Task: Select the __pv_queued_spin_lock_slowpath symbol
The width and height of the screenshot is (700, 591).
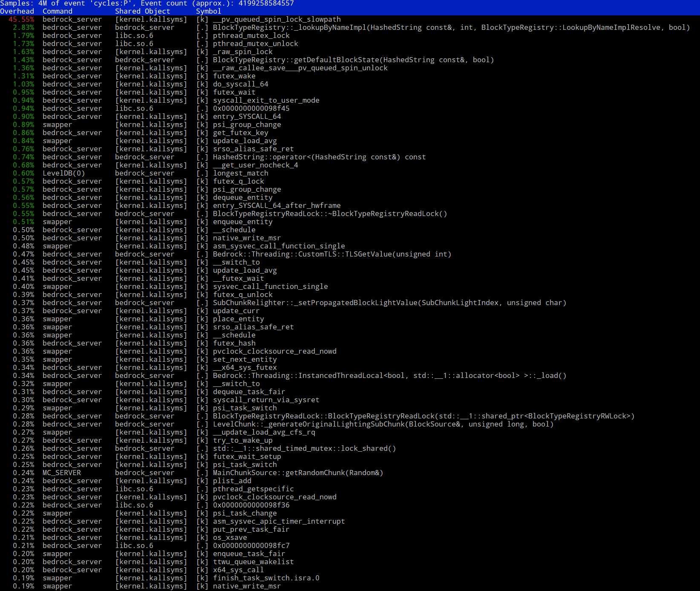Action: tap(277, 20)
